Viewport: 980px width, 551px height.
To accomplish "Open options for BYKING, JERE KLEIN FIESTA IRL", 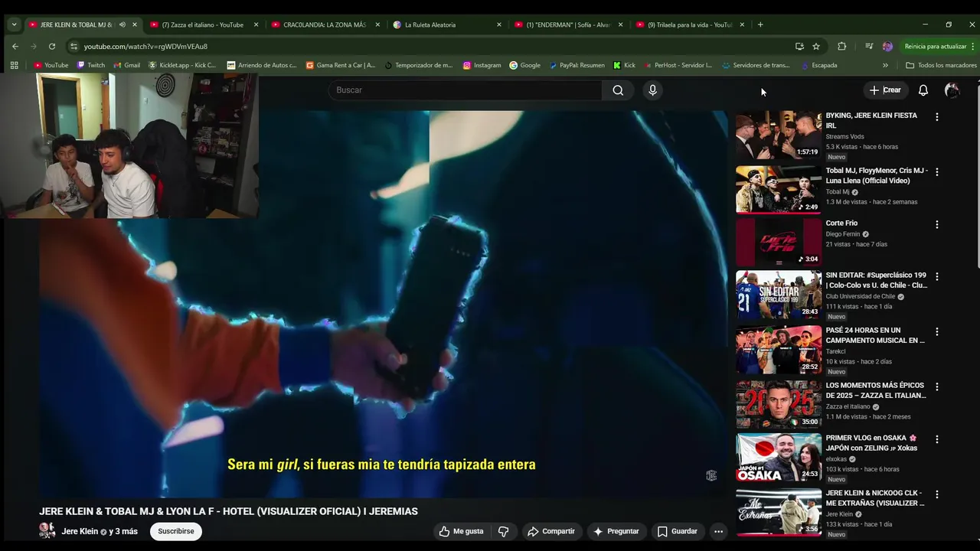I will tap(936, 117).
